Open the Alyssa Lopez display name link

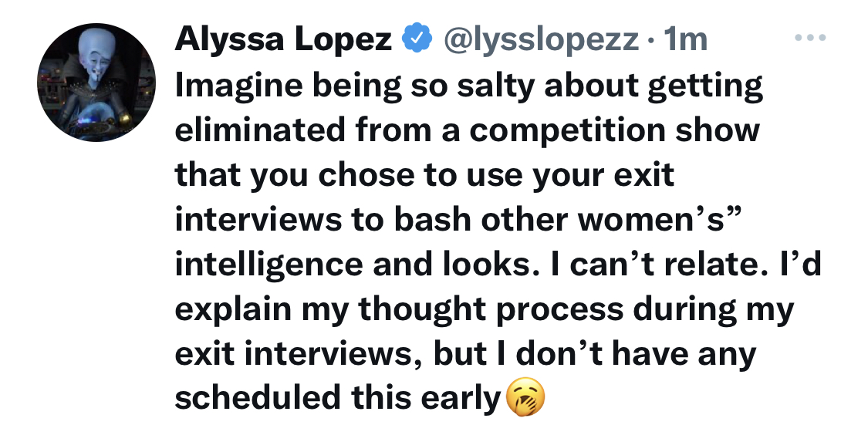[x=283, y=39]
